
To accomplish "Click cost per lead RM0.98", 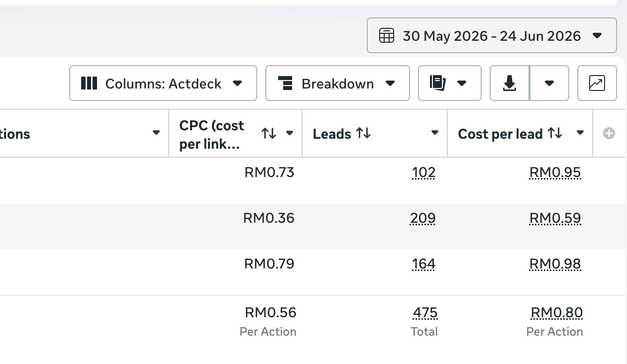I will tap(555, 264).
